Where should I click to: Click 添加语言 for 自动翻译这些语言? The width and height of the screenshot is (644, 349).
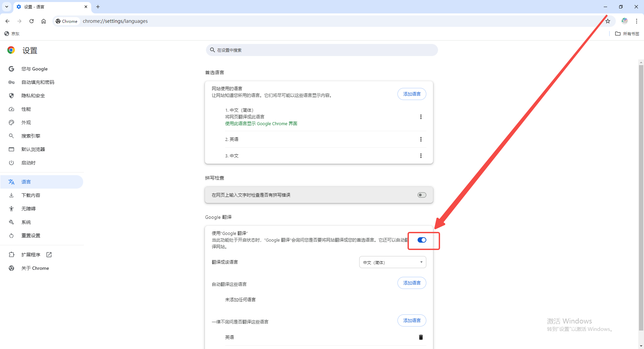pyautogui.click(x=412, y=283)
